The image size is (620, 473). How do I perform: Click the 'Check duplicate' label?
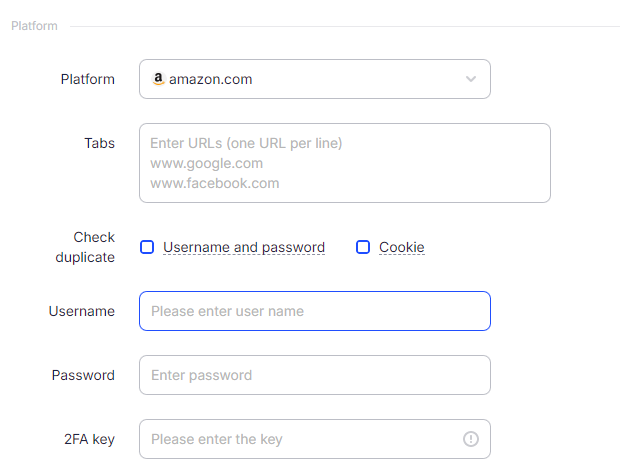coord(94,247)
